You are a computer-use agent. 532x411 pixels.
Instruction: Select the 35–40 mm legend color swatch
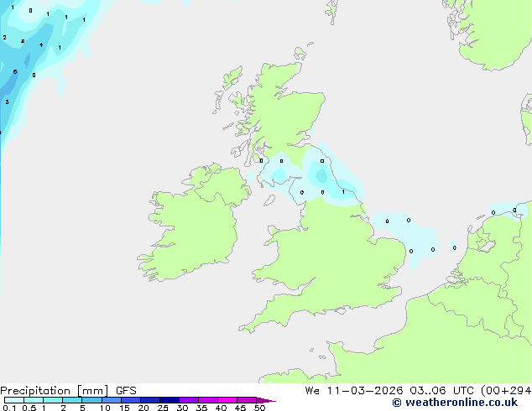(x=208, y=400)
